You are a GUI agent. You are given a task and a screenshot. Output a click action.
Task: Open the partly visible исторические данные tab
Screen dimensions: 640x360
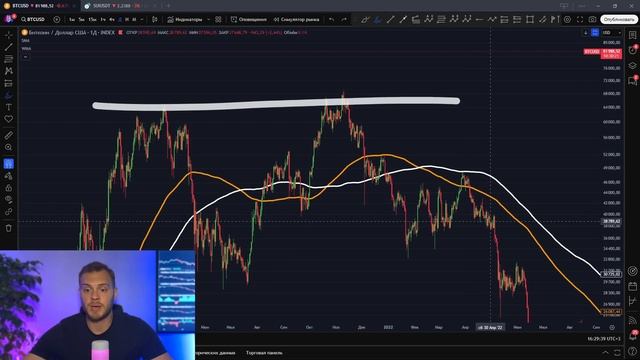click(215, 353)
